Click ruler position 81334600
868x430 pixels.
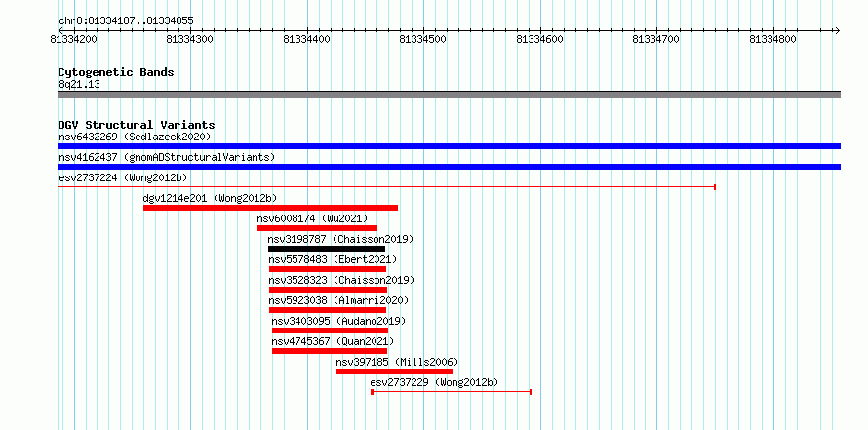pyautogui.click(x=539, y=39)
